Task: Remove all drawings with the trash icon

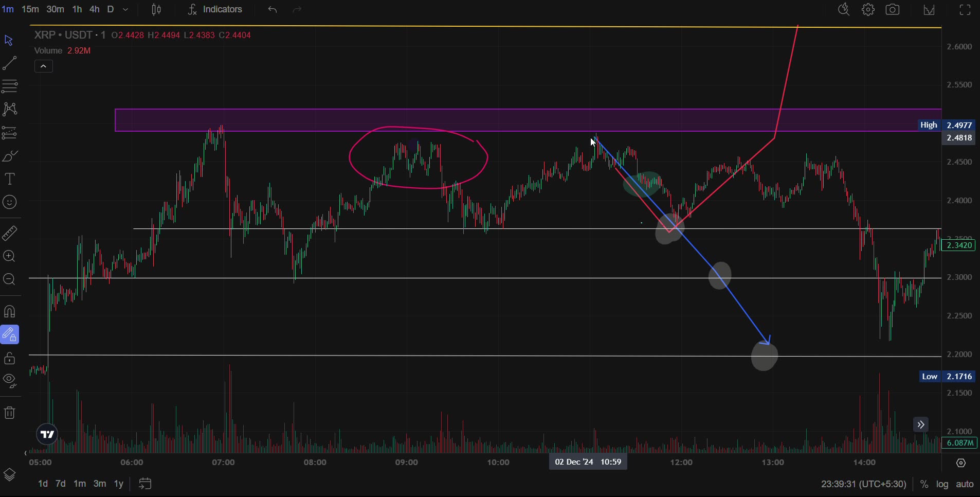Action: (9, 413)
